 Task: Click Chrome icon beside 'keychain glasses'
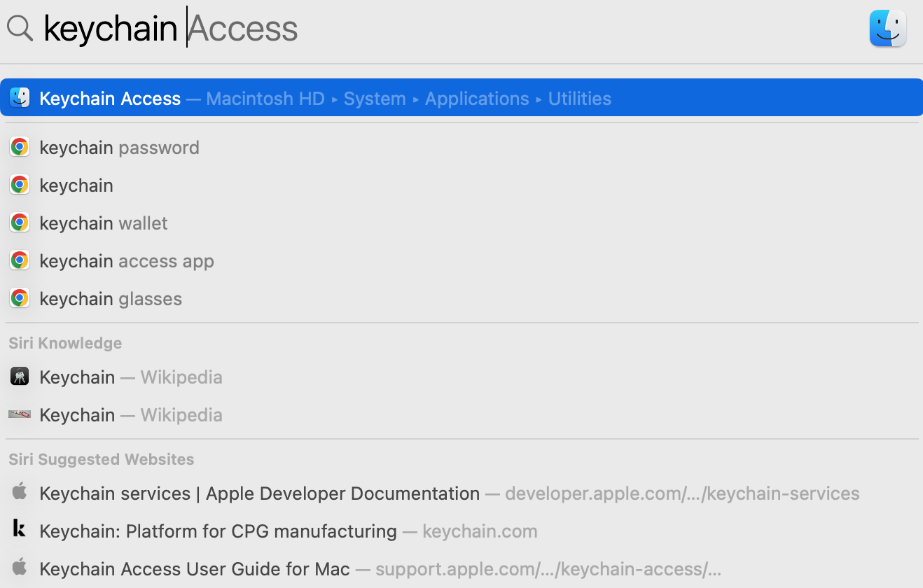(x=20, y=298)
